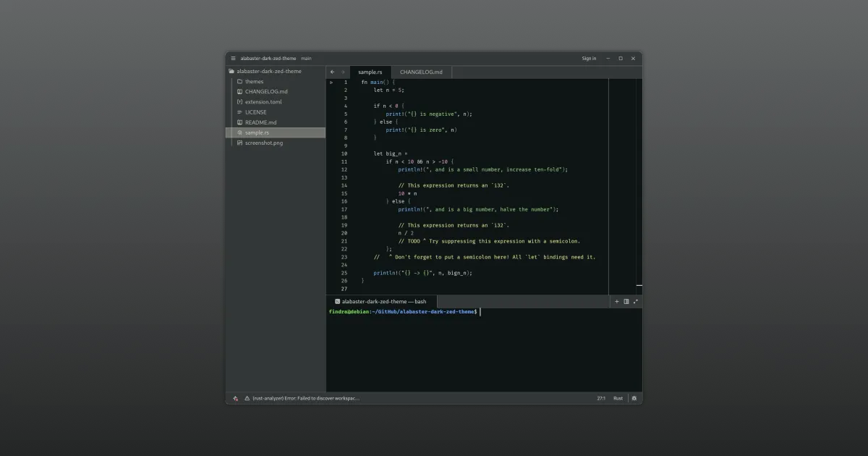Image resolution: width=868 pixels, height=456 pixels.
Task: Click the screenshot.png image icon
Action: pos(239,143)
